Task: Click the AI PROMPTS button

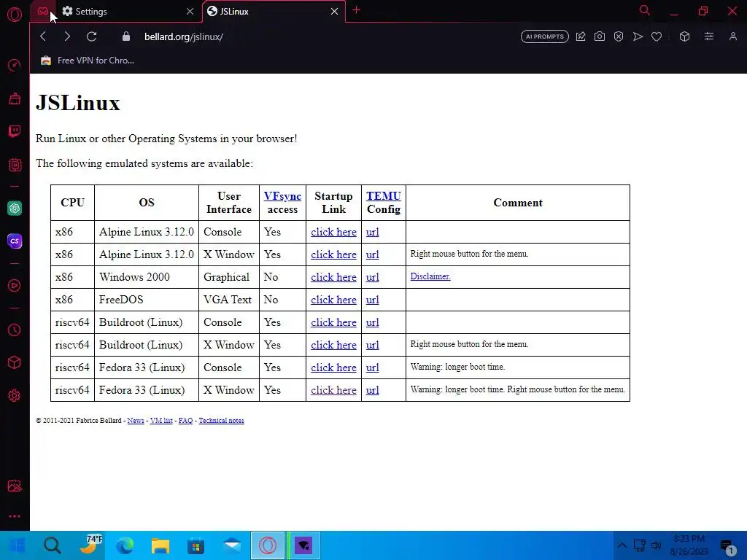Action: coord(544,36)
